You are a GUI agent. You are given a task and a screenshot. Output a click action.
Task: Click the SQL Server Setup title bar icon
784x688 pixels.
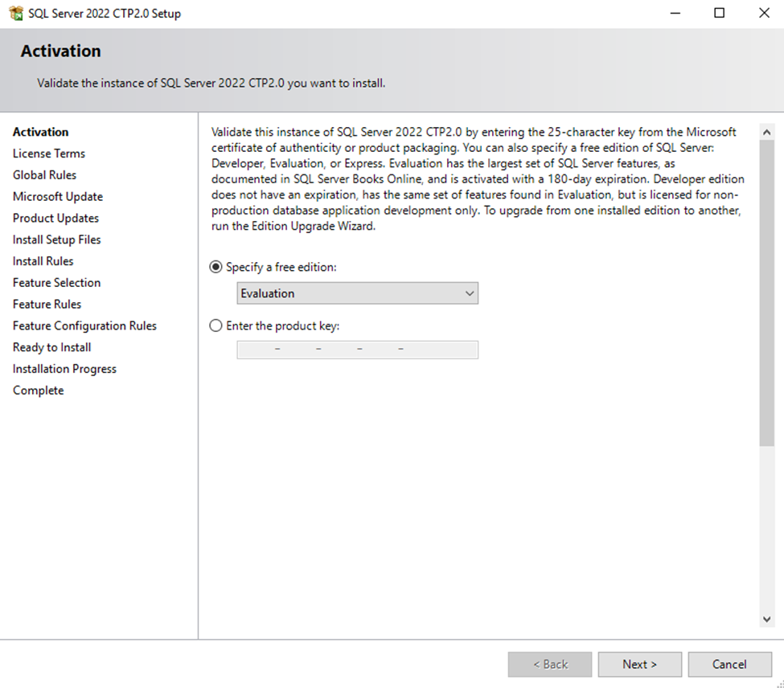coord(16,14)
